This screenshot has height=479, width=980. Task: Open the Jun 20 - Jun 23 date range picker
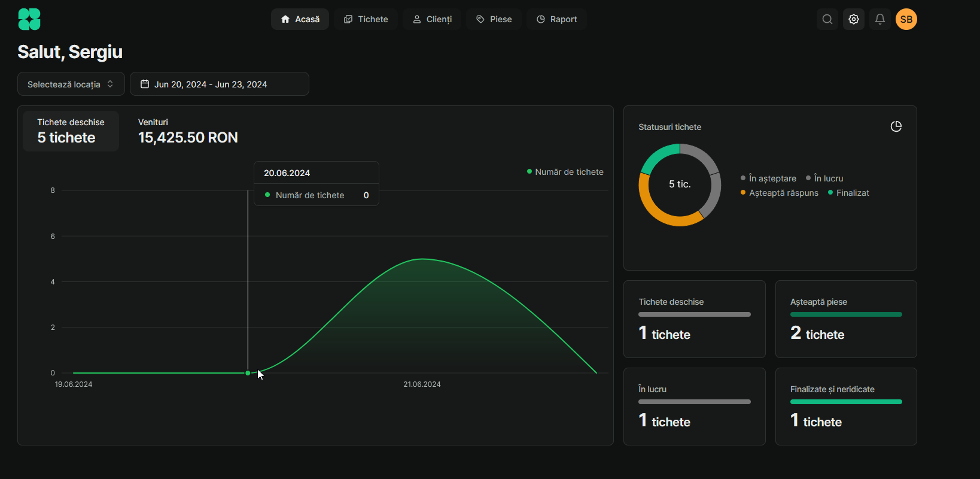[x=220, y=84]
